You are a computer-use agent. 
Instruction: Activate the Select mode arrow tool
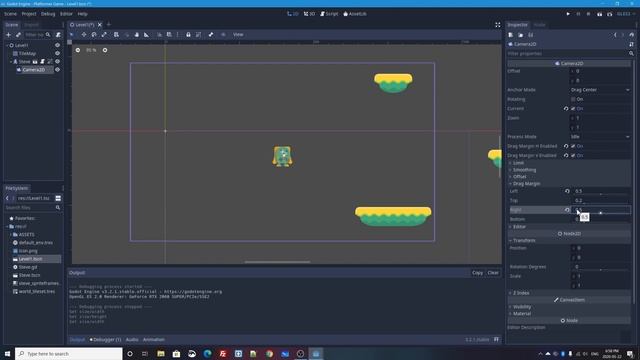(72, 35)
